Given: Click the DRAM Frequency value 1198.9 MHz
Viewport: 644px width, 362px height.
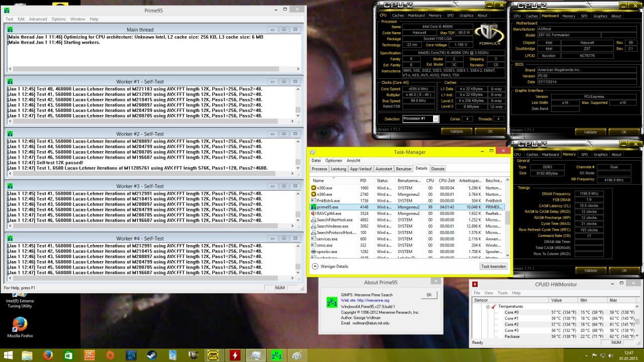Looking at the screenshot, I should (589, 193).
